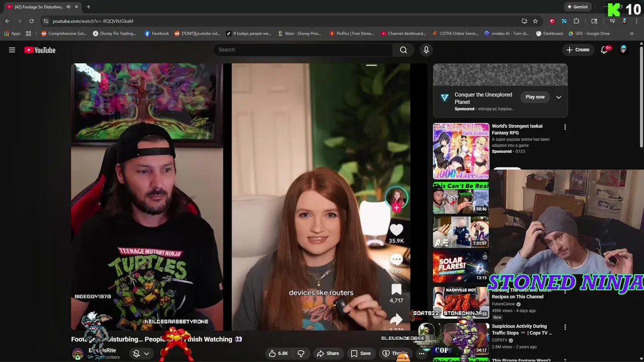Like the video with 6.8K likes
The image size is (644, 362).
[x=278, y=353]
